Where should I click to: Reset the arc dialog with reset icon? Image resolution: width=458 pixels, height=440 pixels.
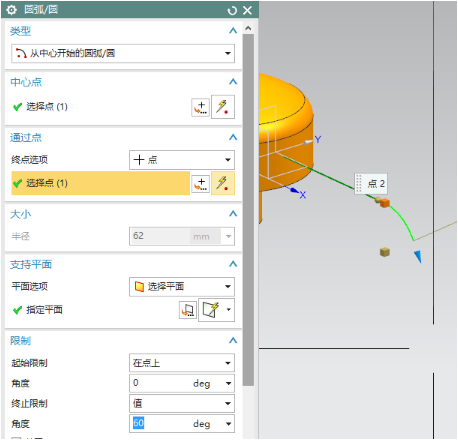[x=232, y=11]
